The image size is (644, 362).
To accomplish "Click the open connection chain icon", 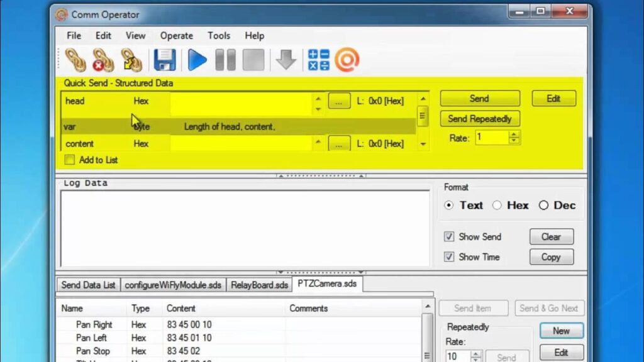I will click(75, 60).
